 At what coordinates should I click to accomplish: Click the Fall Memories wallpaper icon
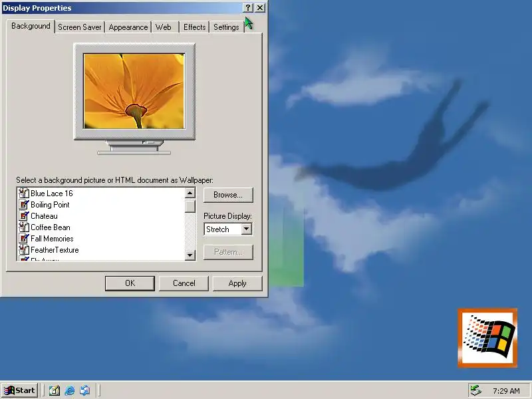click(x=23, y=239)
